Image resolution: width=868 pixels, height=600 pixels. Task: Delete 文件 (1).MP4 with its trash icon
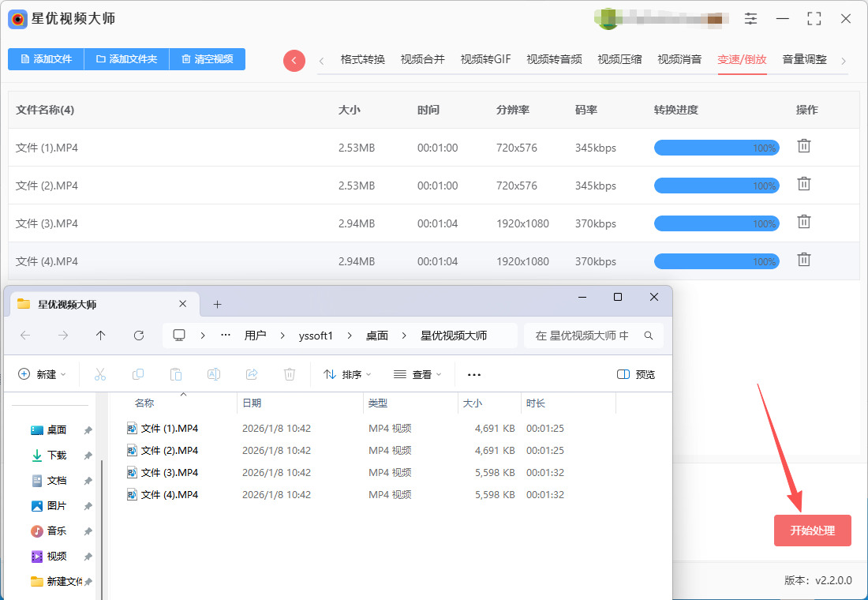pyautogui.click(x=803, y=146)
